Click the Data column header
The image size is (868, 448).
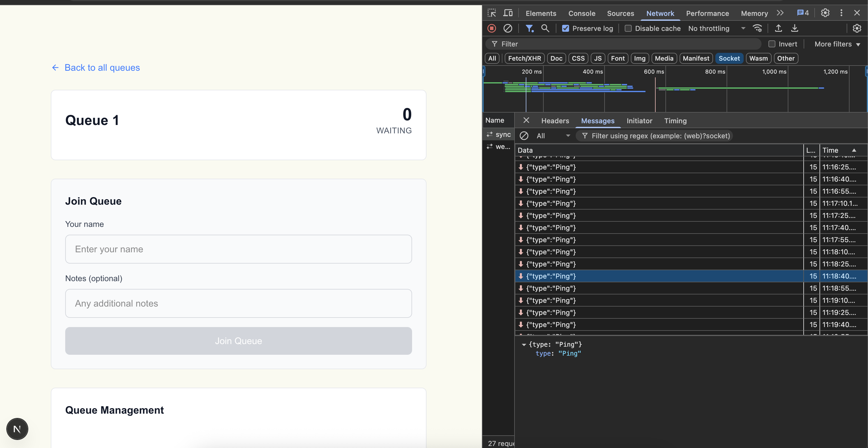click(x=659, y=150)
